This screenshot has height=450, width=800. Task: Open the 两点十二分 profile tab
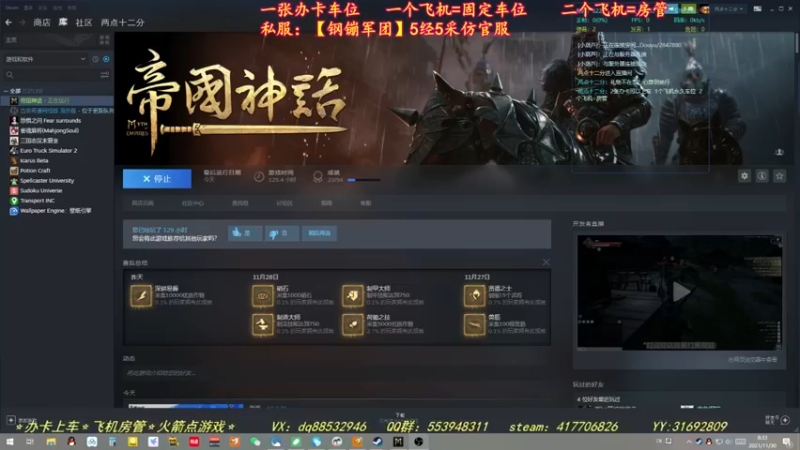coord(122,22)
